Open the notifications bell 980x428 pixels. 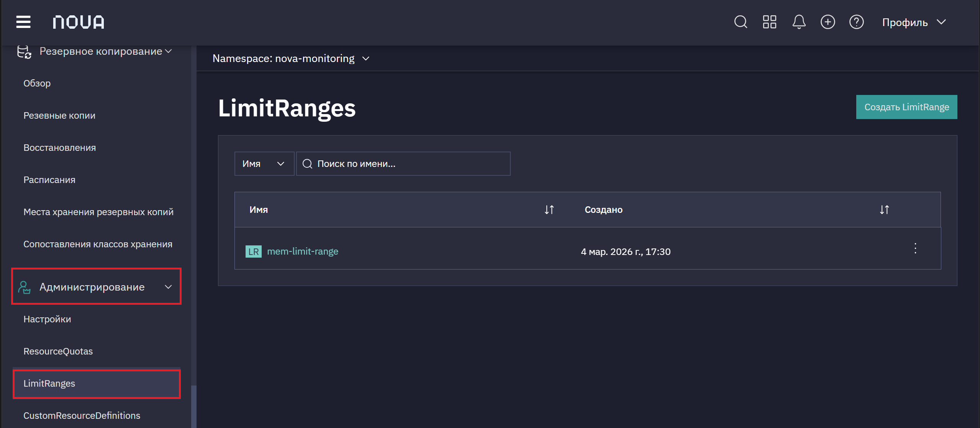(x=799, y=22)
